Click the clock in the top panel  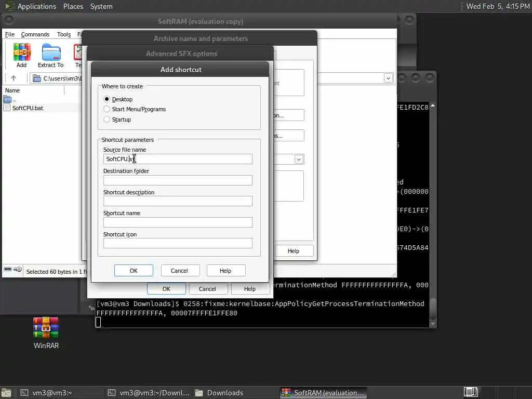point(498,6)
